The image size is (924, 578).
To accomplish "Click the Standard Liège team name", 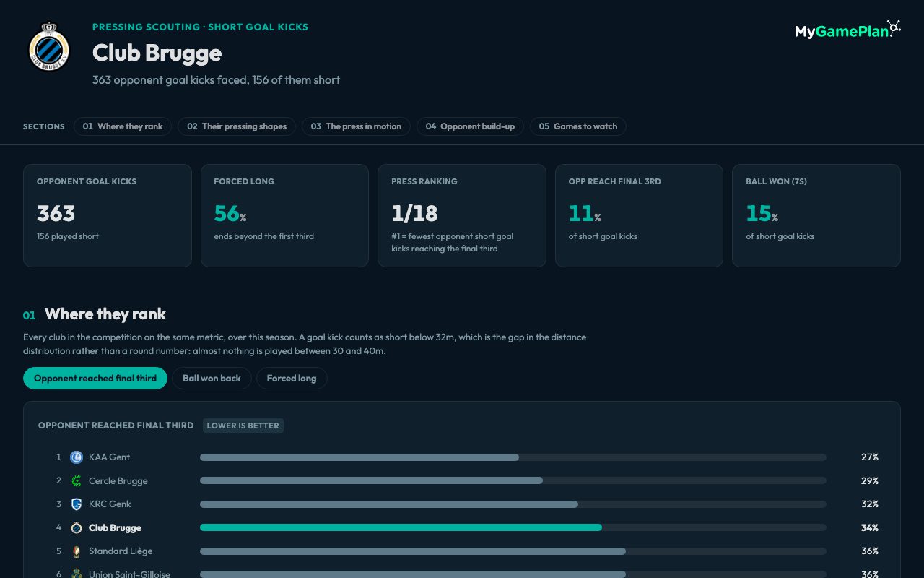I will [121, 551].
